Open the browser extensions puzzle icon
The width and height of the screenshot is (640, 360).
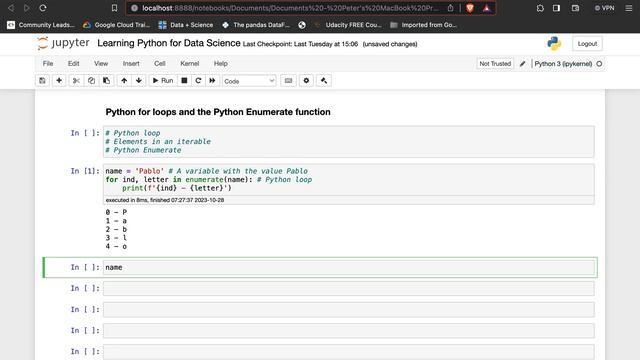(x=540, y=8)
